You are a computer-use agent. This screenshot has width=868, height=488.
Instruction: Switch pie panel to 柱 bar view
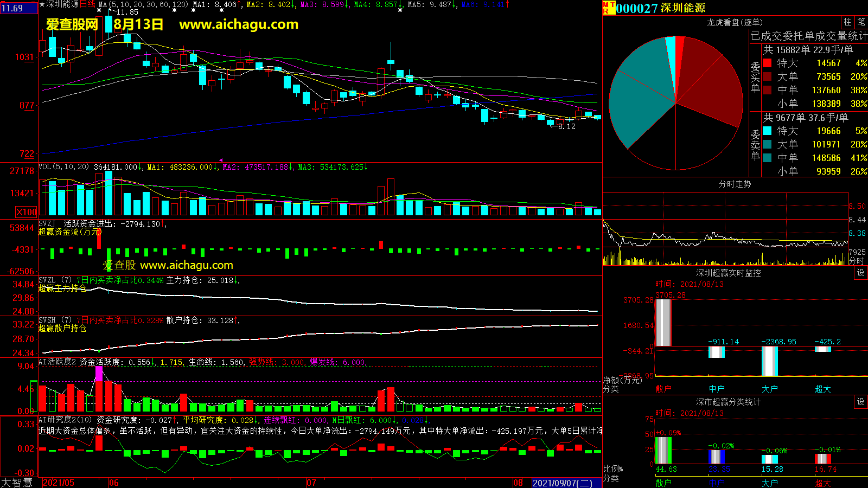pyautogui.click(x=847, y=22)
